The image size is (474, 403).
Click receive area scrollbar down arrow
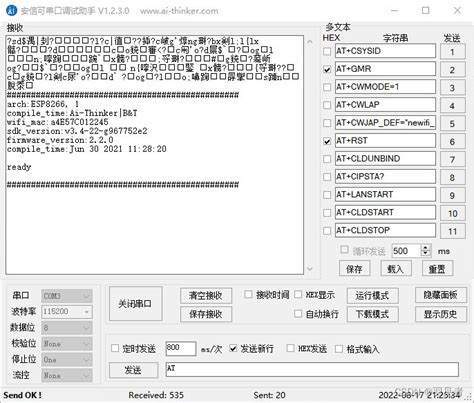[310, 269]
